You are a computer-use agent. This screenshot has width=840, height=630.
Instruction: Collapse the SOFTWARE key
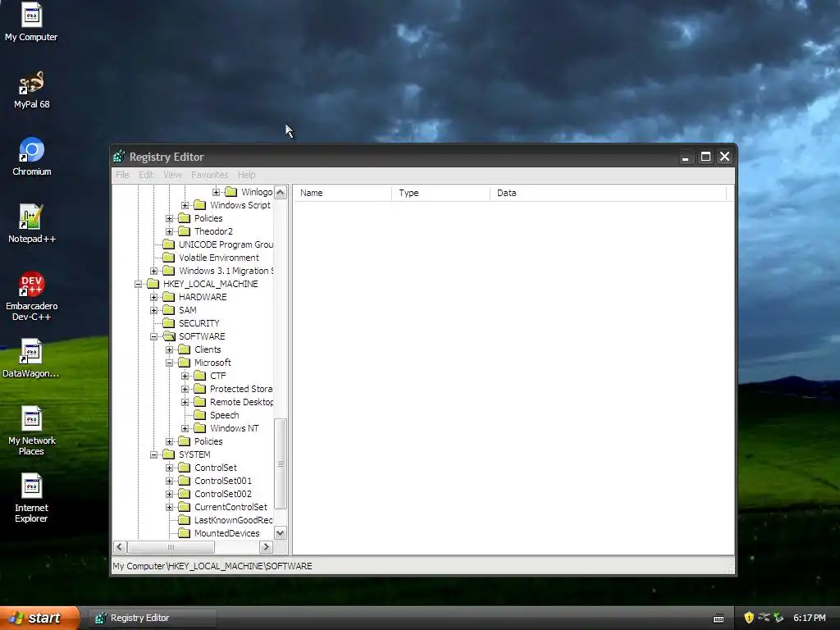(x=153, y=336)
